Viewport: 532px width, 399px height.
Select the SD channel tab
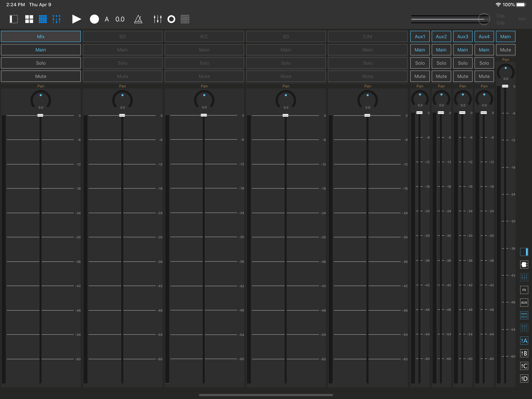(x=286, y=37)
